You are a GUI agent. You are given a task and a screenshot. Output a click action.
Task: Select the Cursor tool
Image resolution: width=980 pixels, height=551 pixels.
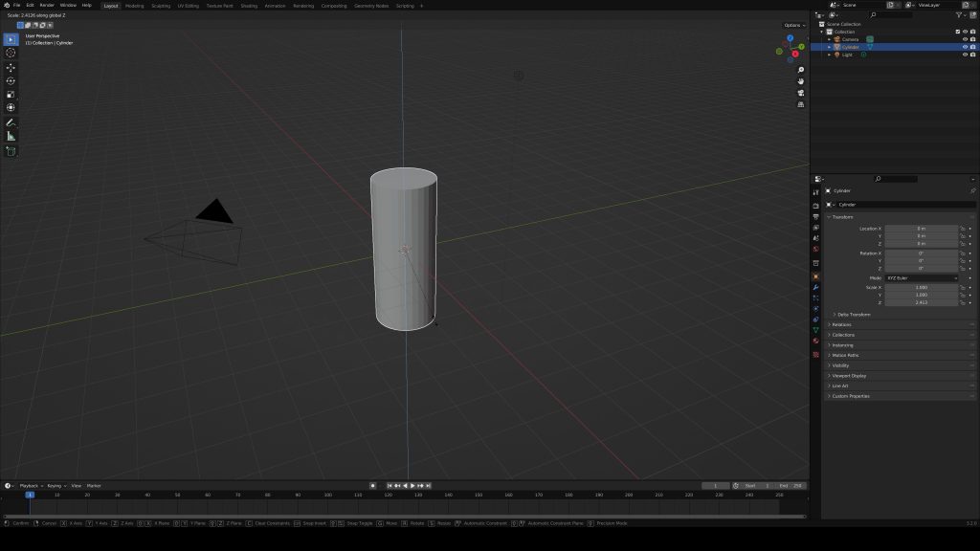tap(11, 53)
